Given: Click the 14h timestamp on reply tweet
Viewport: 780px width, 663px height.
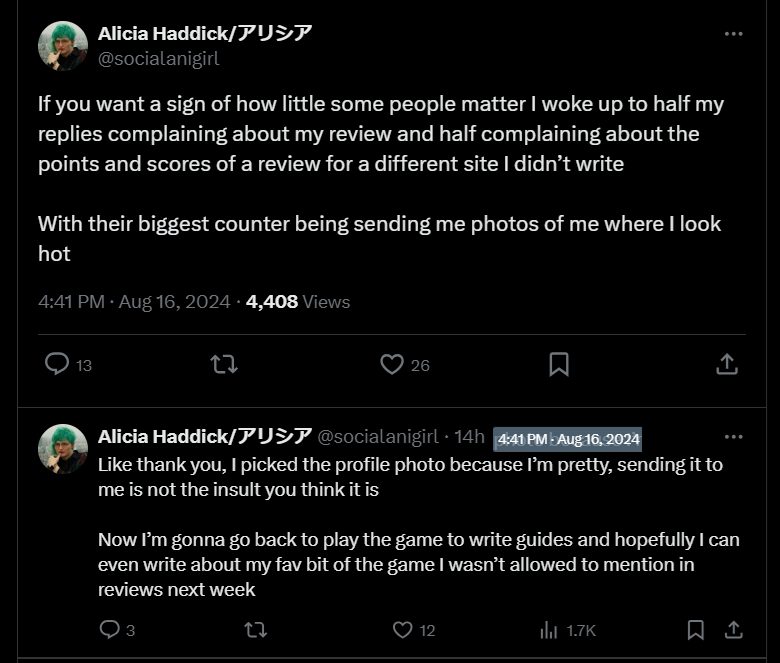Looking at the screenshot, I should pyautogui.click(x=469, y=437).
